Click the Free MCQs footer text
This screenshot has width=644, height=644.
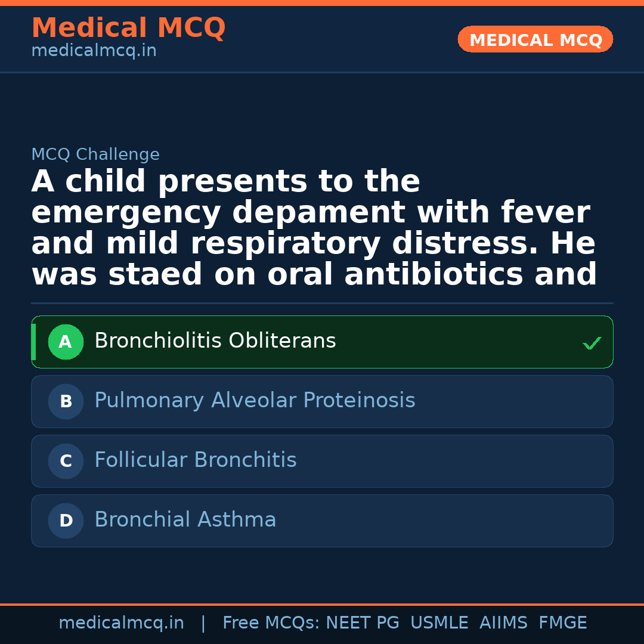click(271, 623)
